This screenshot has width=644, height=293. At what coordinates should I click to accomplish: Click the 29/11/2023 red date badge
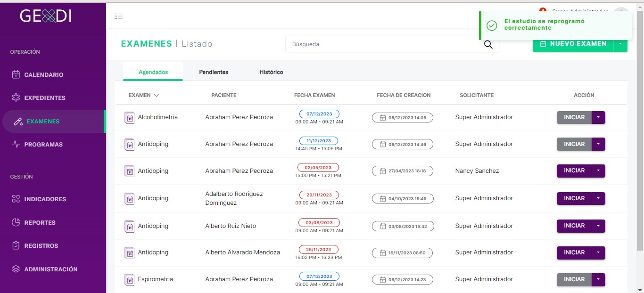tap(319, 195)
